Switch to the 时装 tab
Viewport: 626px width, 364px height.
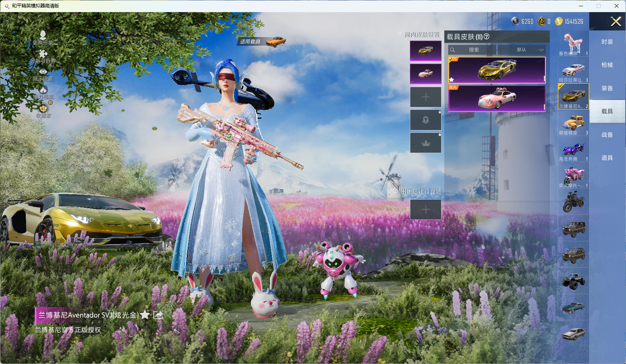coord(607,42)
